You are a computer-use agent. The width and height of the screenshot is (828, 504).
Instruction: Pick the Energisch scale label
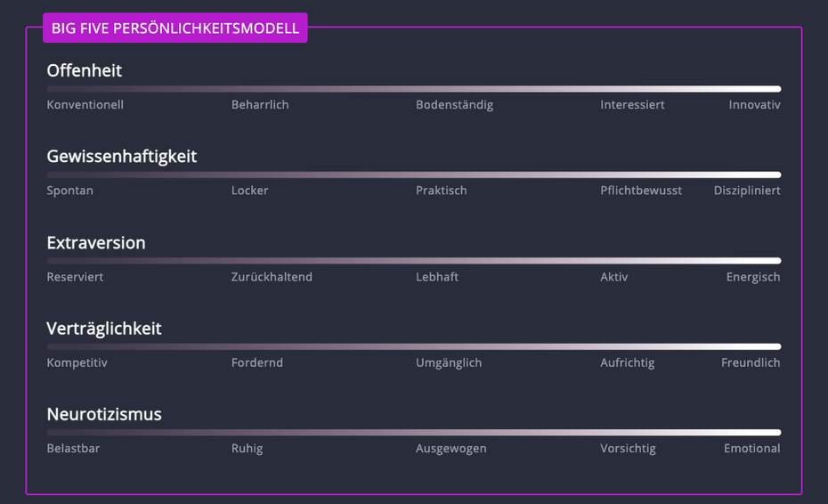753,277
